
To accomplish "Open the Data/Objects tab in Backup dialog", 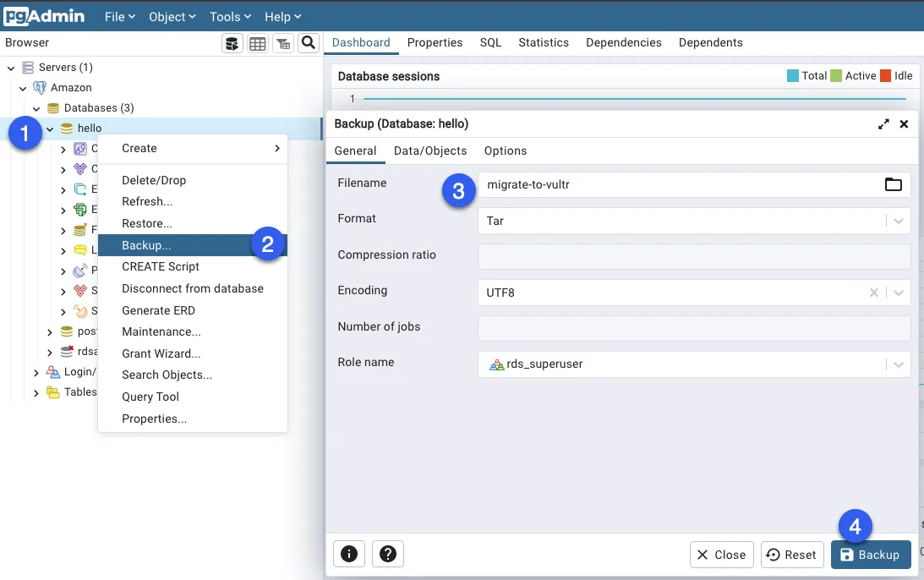I will pyautogui.click(x=430, y=150).
